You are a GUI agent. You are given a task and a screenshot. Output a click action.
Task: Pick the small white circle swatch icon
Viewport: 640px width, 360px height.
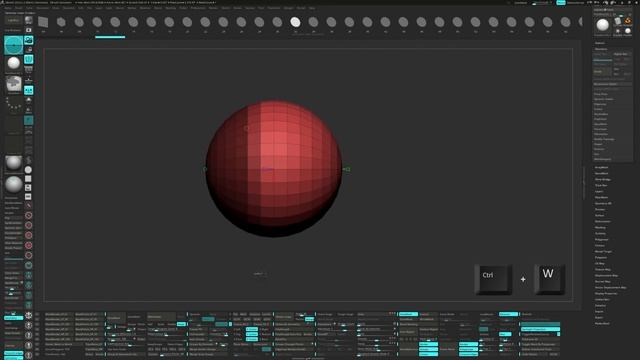[28, 169]
